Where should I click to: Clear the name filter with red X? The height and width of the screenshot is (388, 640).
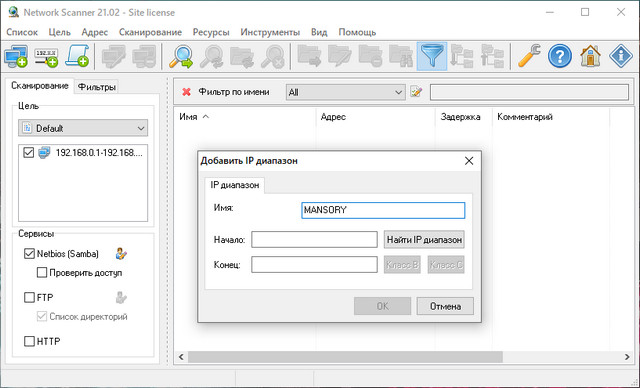(187, 92)
